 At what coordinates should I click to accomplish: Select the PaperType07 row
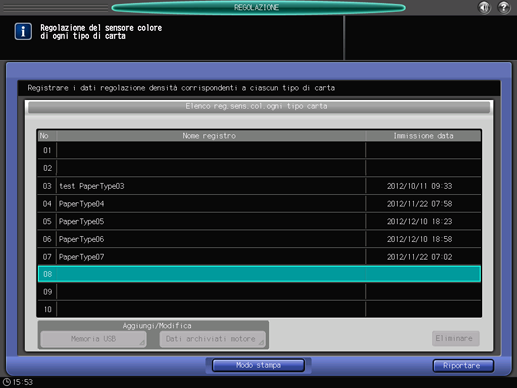(x=259, y=257)
